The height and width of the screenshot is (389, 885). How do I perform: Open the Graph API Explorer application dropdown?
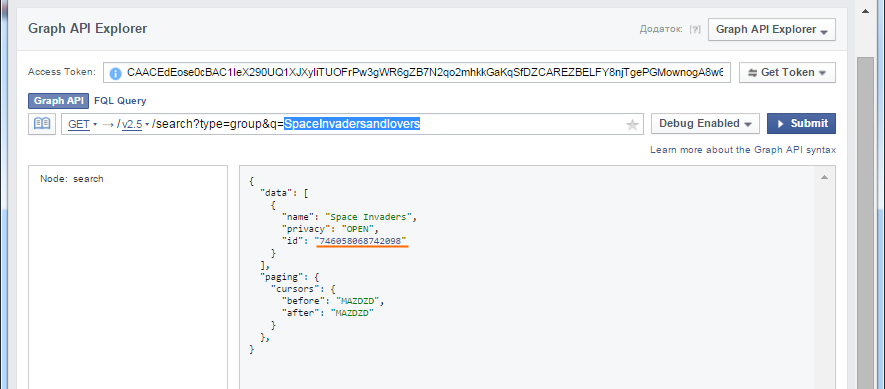coord(772,29)
